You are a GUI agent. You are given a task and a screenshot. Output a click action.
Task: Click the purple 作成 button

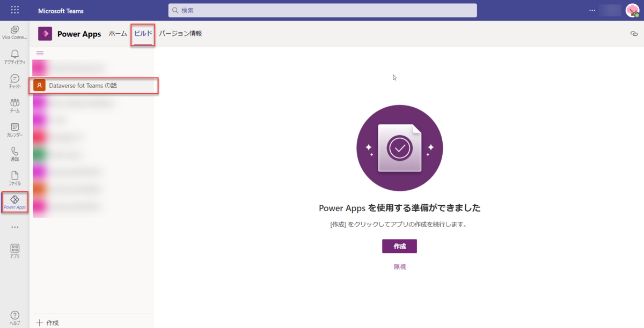click(x=399, y=247)
